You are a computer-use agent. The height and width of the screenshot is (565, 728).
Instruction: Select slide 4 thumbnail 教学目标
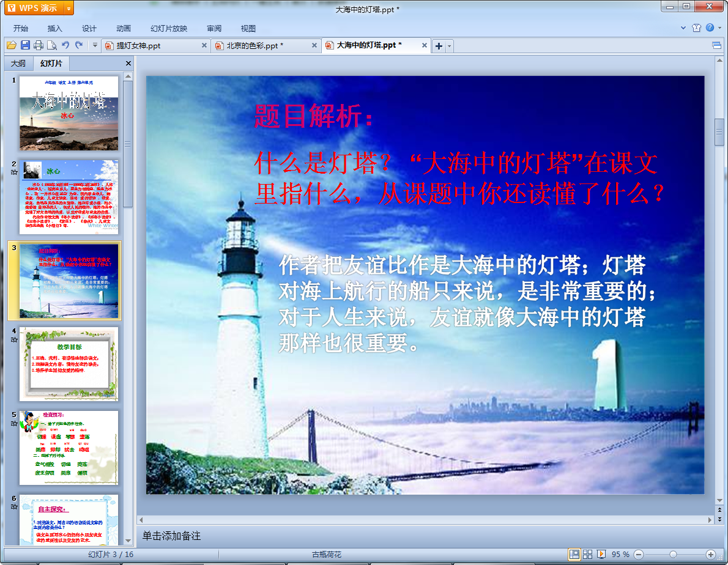click(x=69, y=364)
